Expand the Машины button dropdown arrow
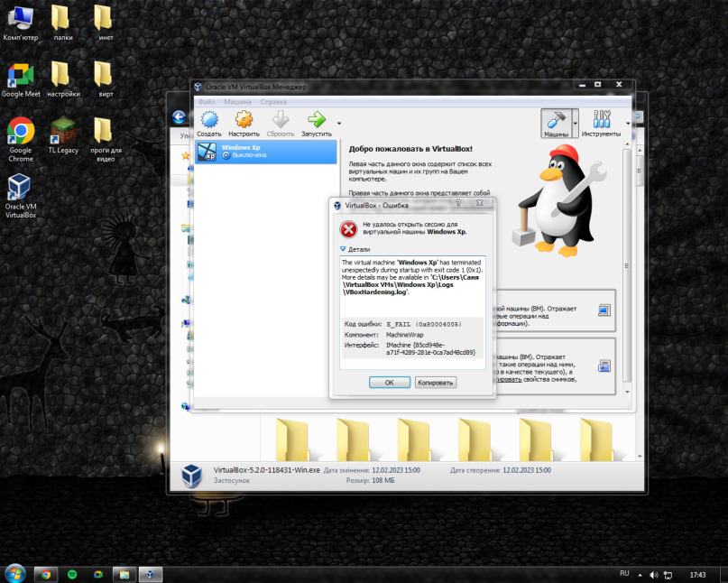 [576, 123]
